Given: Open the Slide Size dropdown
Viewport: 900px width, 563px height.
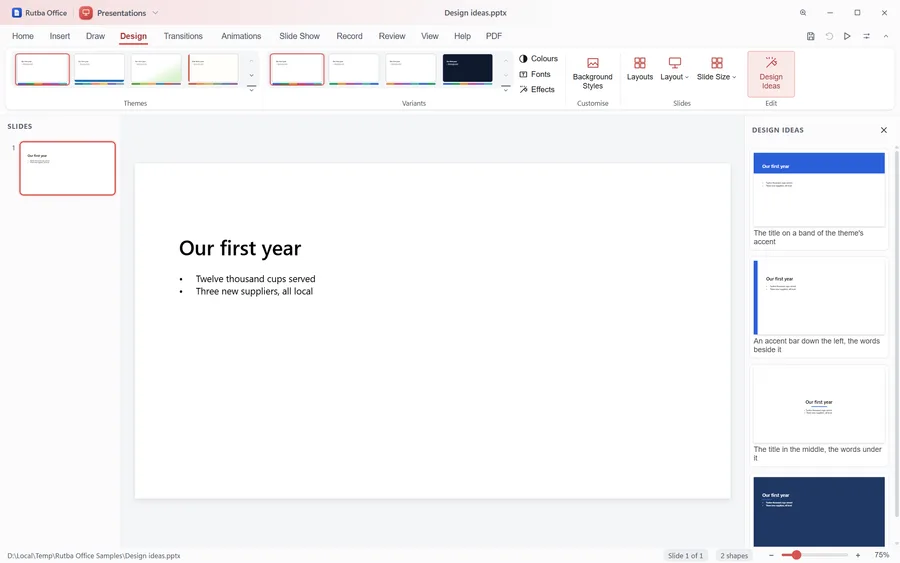Looking at the screenshot, I should [716, 69].
